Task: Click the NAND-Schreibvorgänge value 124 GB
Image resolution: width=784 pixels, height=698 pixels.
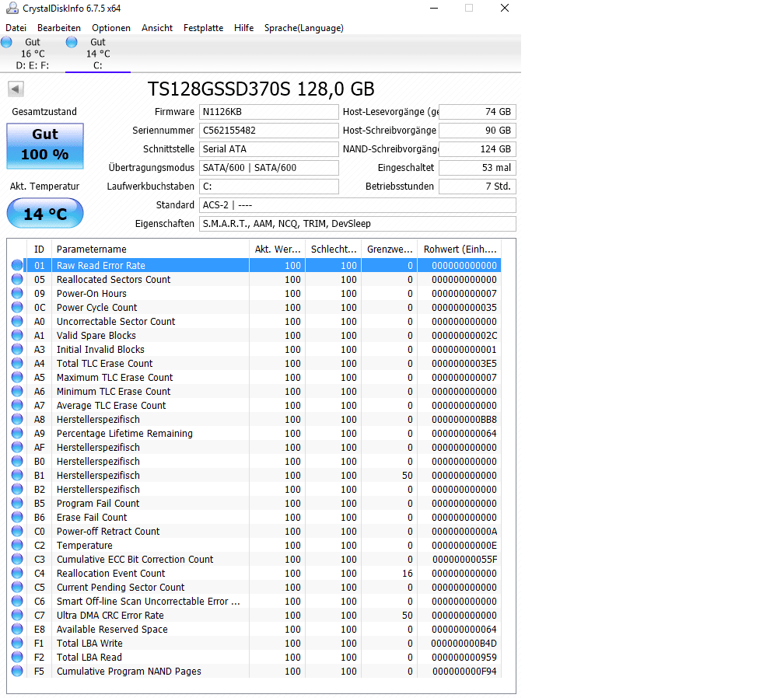Action: click(478, 149)
